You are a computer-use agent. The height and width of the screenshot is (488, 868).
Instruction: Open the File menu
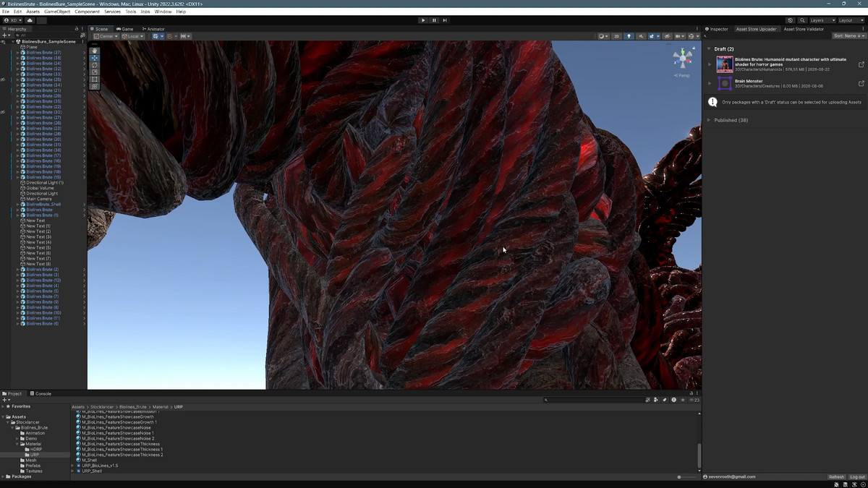click(x=6, y=12)
